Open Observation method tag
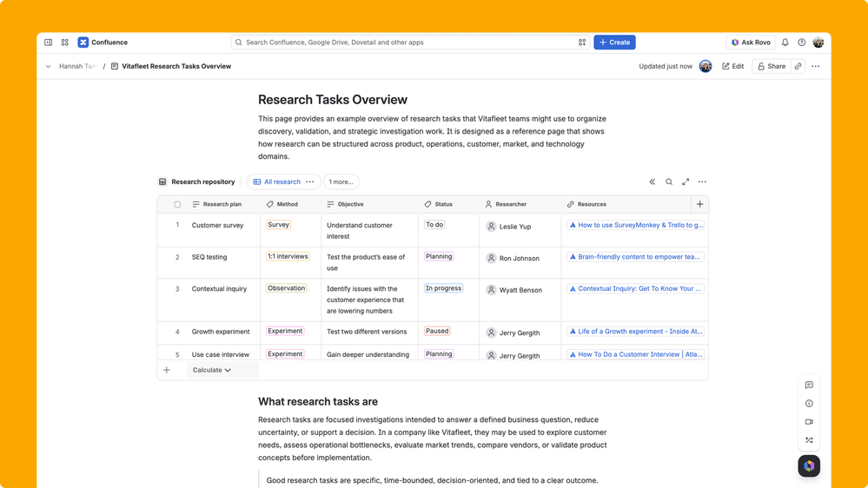Screen dimensions: 868x488 coord(286,288)
